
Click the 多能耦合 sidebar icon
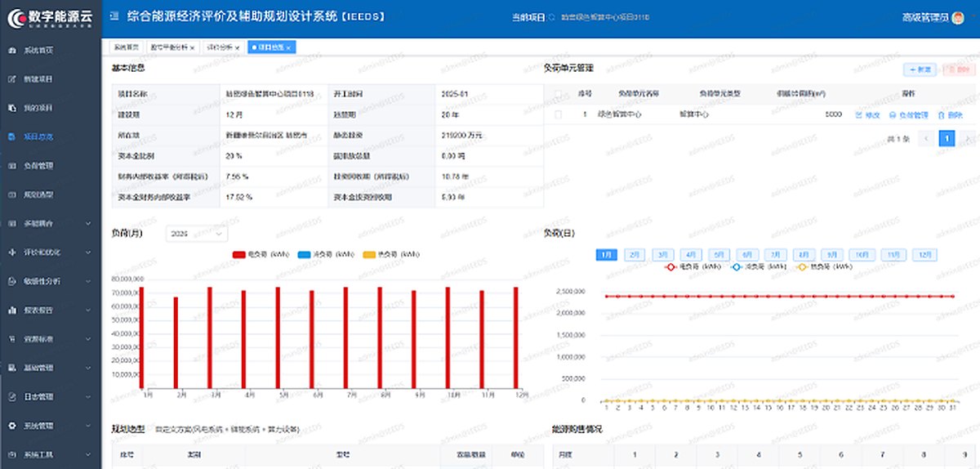coord(11,223)
